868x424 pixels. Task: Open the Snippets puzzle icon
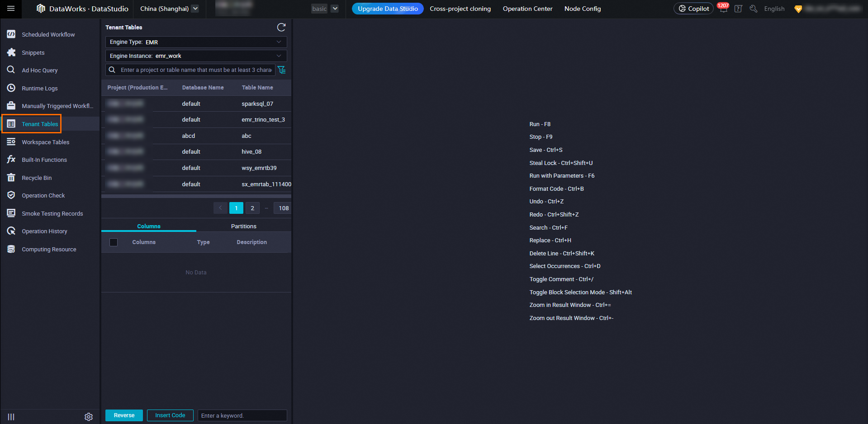11,52
